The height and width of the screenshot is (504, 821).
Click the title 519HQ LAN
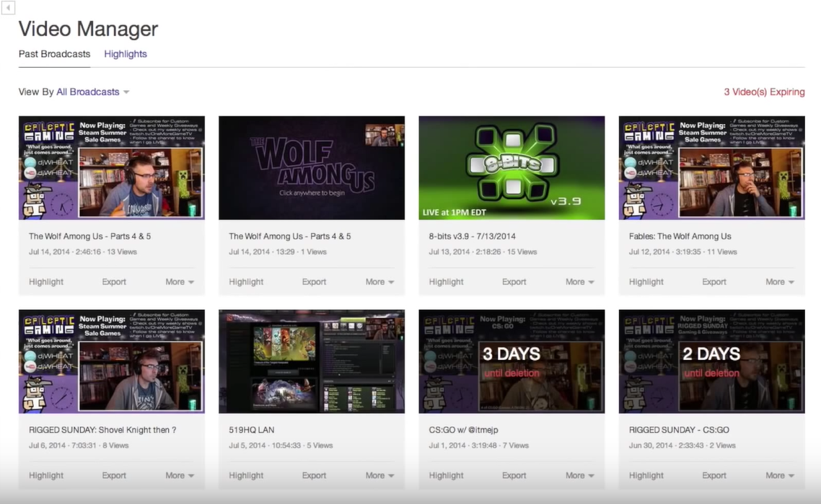click(251, 430)
